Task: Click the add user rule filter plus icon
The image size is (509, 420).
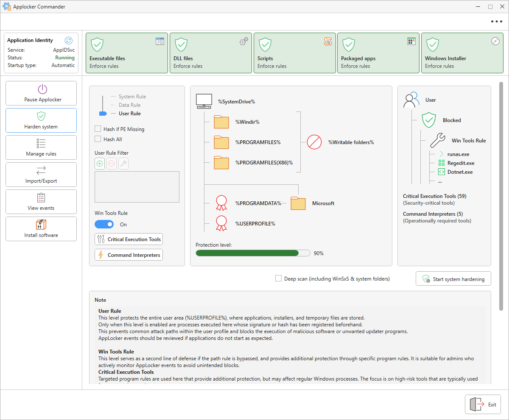Action: pos(100,164)
